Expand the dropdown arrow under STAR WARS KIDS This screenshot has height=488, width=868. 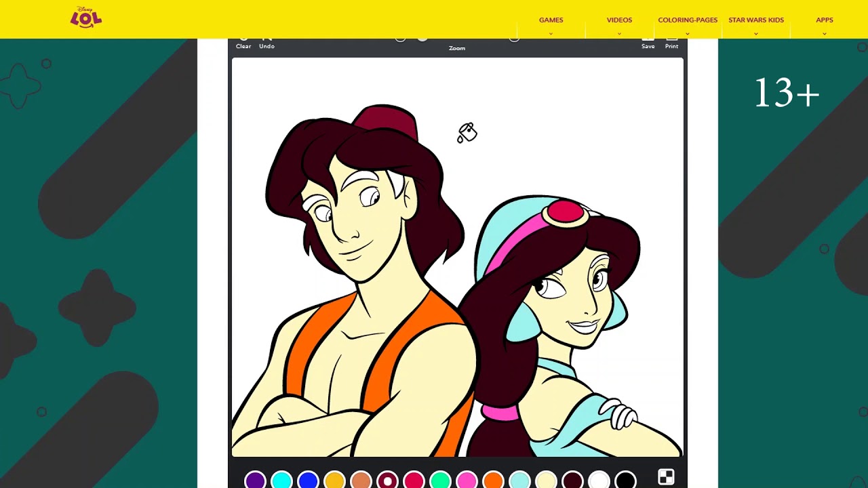[x=756, y=34]
